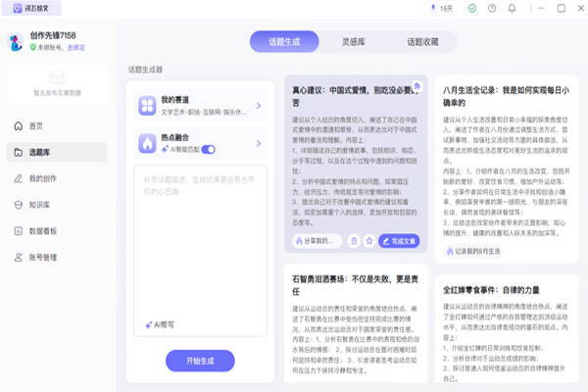This screenshot has height=392, width=588.
Task: Click the user avatar of 创作先锋7158
Action: [x=16, y=41]
